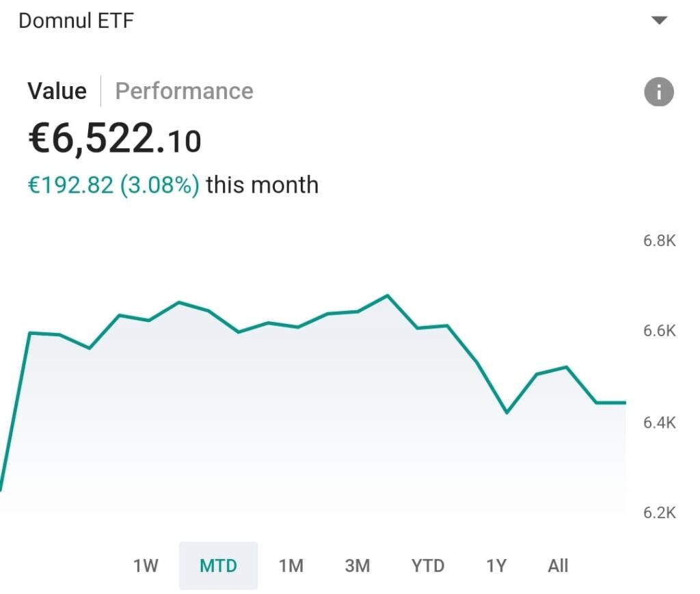
Task: Click the 6.8K axis label
Action: coord(659,241)
